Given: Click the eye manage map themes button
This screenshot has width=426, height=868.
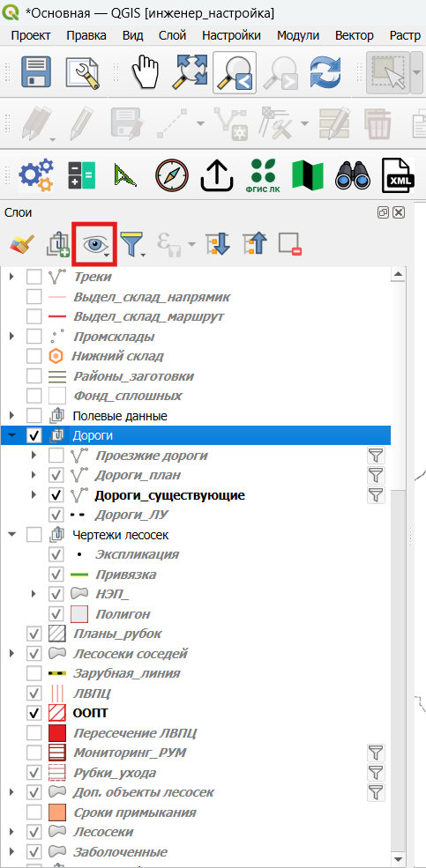Looking at the screenshot, I should pyautogui.click(x=94, y=244).
